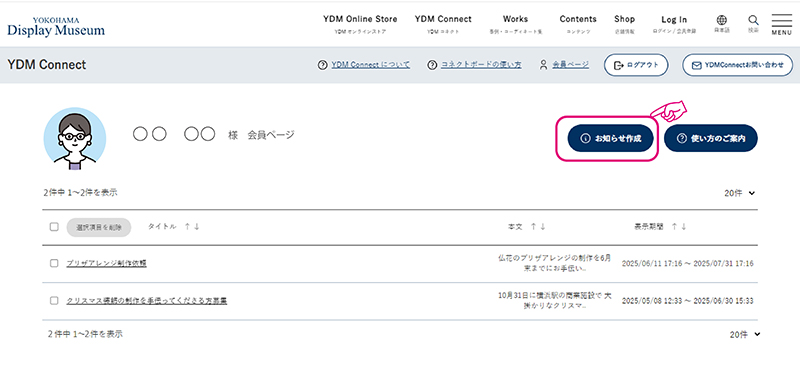800x379 pixels.
Task: Open search via magnifier icon
Action: (x=753, y=20)
